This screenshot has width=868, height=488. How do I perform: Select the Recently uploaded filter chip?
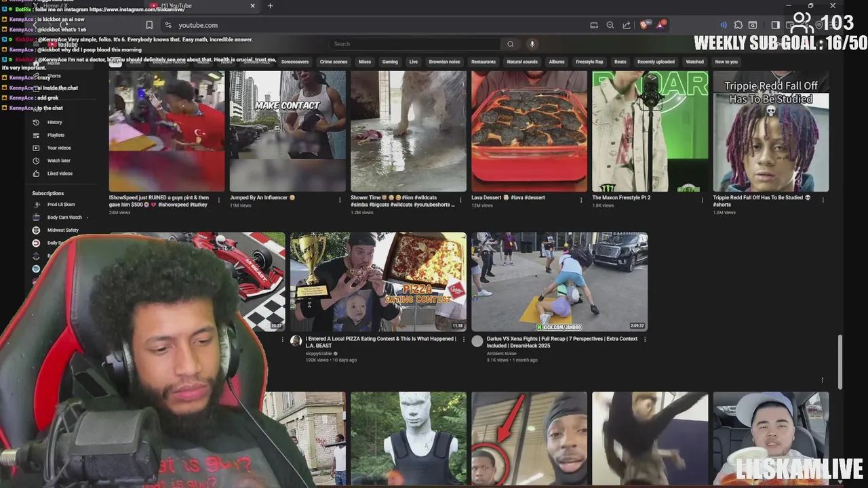(x=656, y=62)
